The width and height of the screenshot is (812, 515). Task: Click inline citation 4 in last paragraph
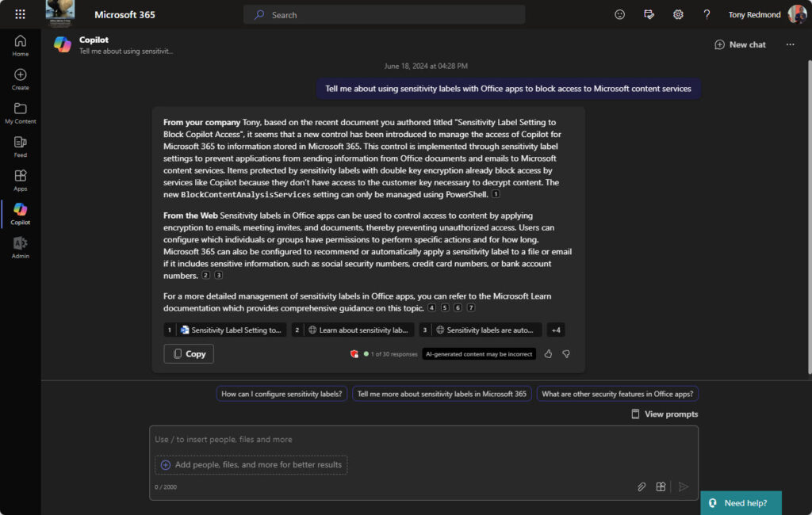pos(431,308)
